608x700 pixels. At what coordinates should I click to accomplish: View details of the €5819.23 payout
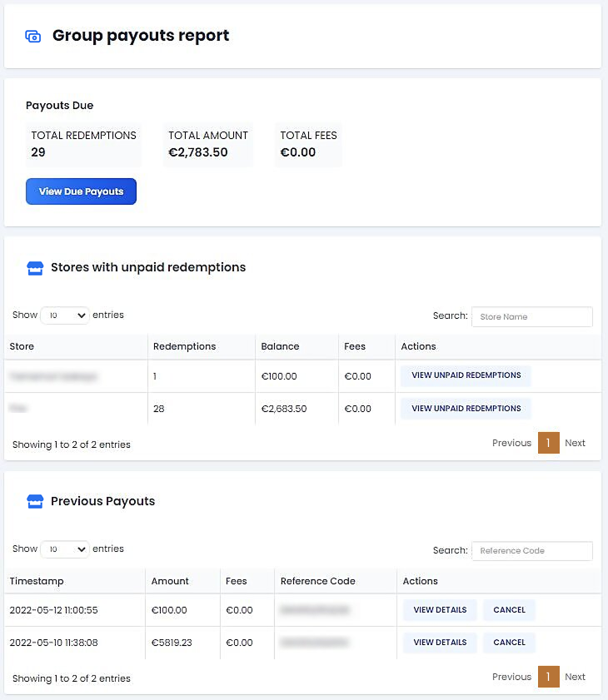[440, 643]
